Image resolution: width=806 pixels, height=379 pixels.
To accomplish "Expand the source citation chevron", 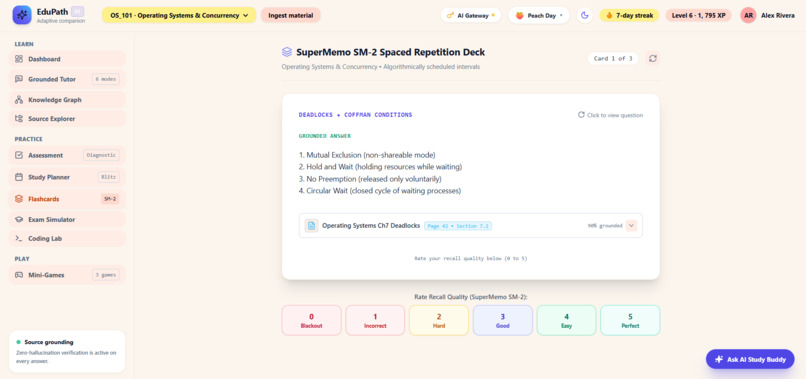I will point(631,226).
